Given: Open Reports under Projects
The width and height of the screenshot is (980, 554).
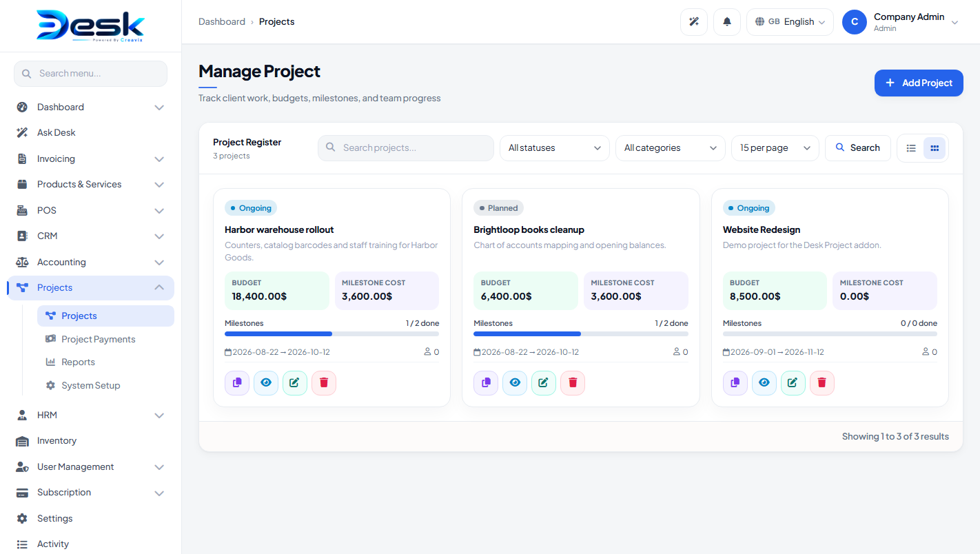Looking at the screenshot, I should tap(105, 362).
